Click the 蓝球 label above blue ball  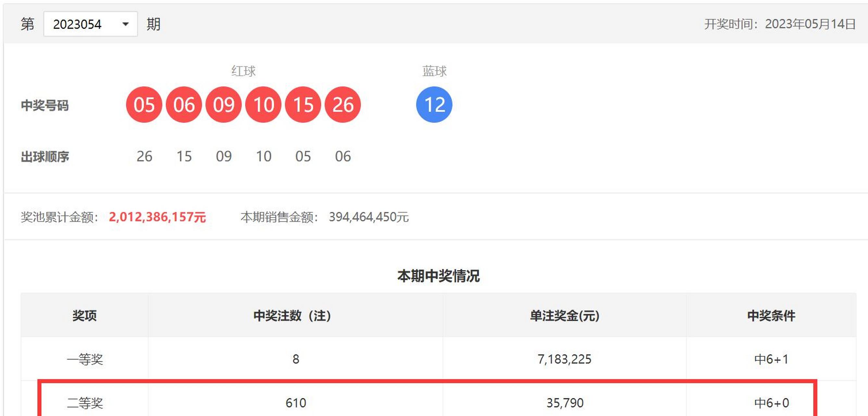(x=434, y=71)
